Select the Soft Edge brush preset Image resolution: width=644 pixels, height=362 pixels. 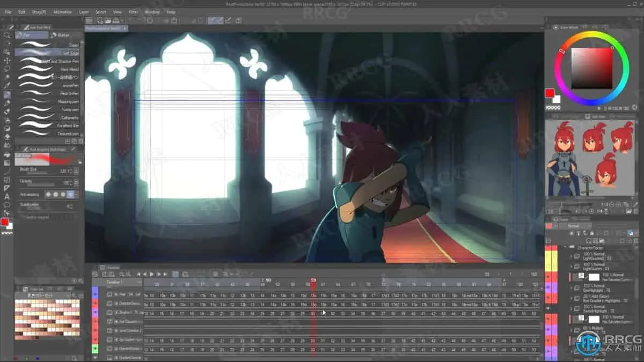coord(47,53)
